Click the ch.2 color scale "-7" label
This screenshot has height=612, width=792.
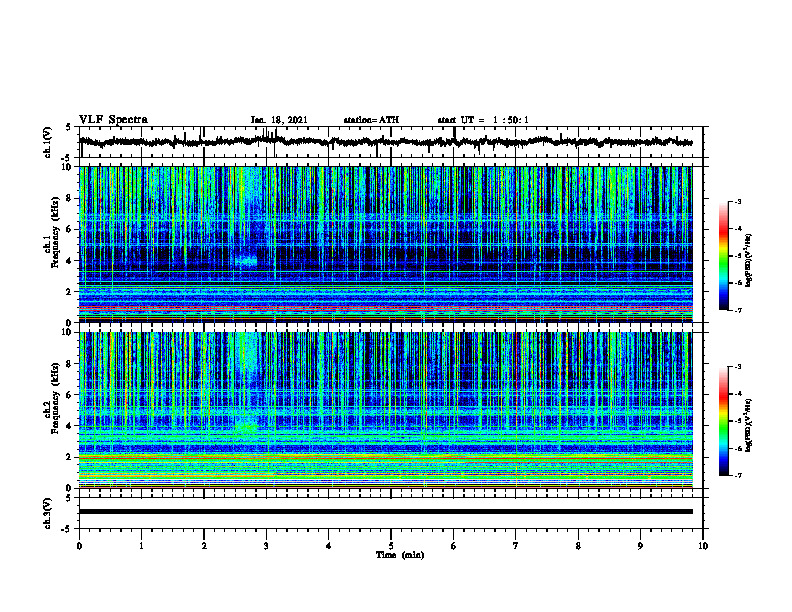738,476
